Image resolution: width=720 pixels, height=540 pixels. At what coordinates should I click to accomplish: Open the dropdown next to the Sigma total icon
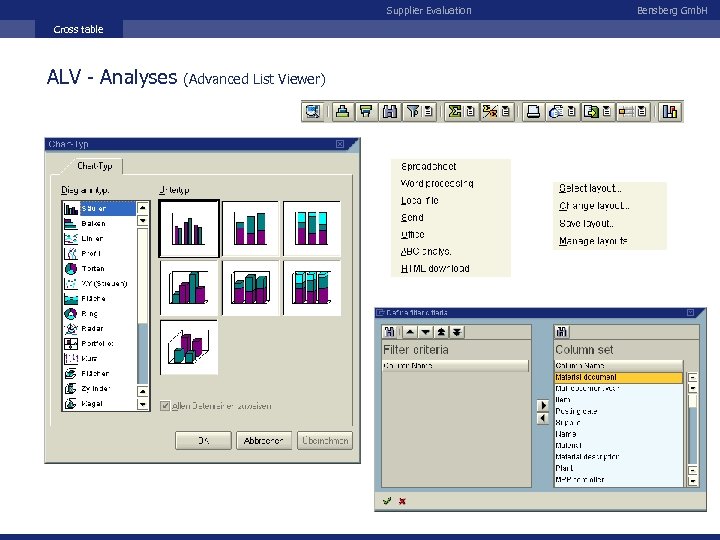tap(470, 112)
